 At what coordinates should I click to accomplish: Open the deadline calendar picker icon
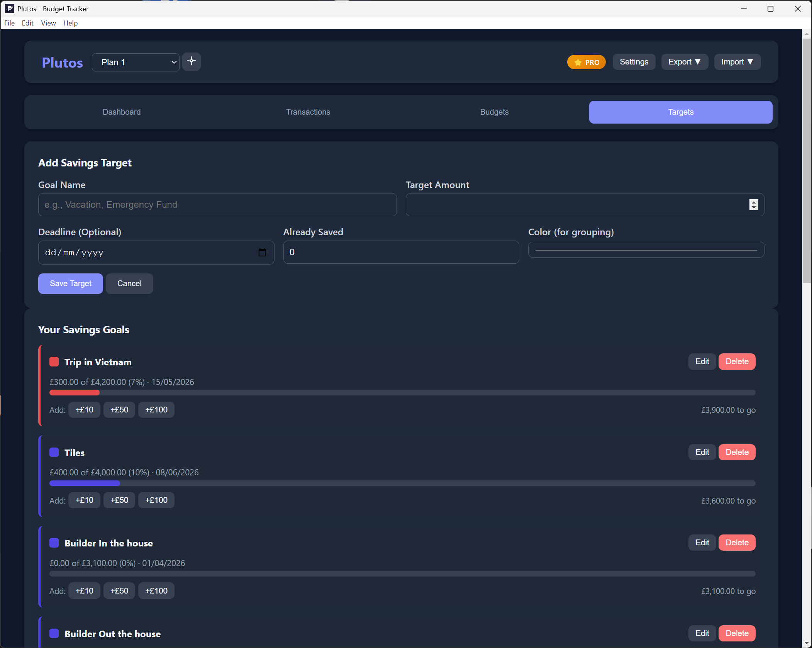point(262,253)
